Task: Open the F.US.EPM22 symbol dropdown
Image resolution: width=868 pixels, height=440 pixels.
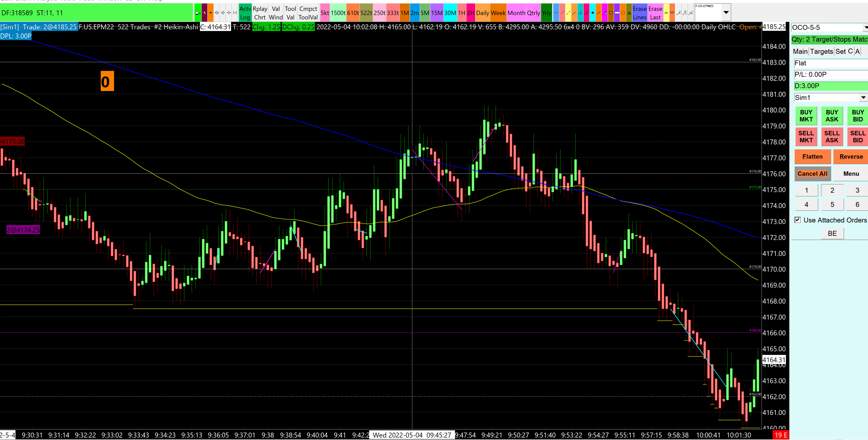Action: pyautogui.click(x=726, y=13)
